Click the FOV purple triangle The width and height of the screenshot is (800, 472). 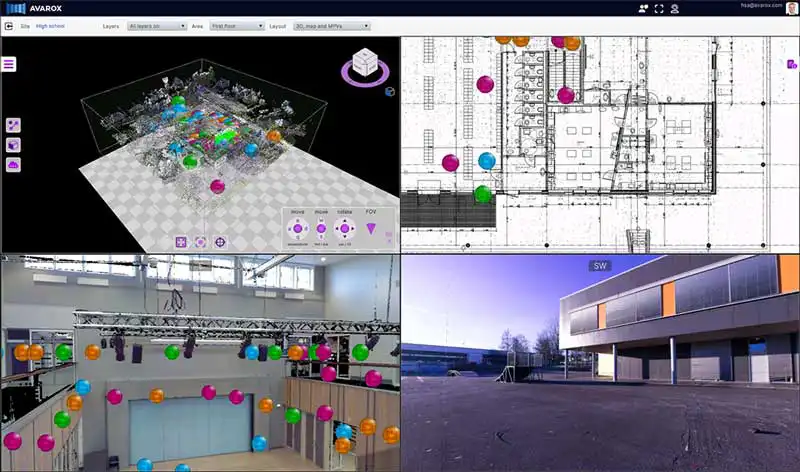(371, 229)
